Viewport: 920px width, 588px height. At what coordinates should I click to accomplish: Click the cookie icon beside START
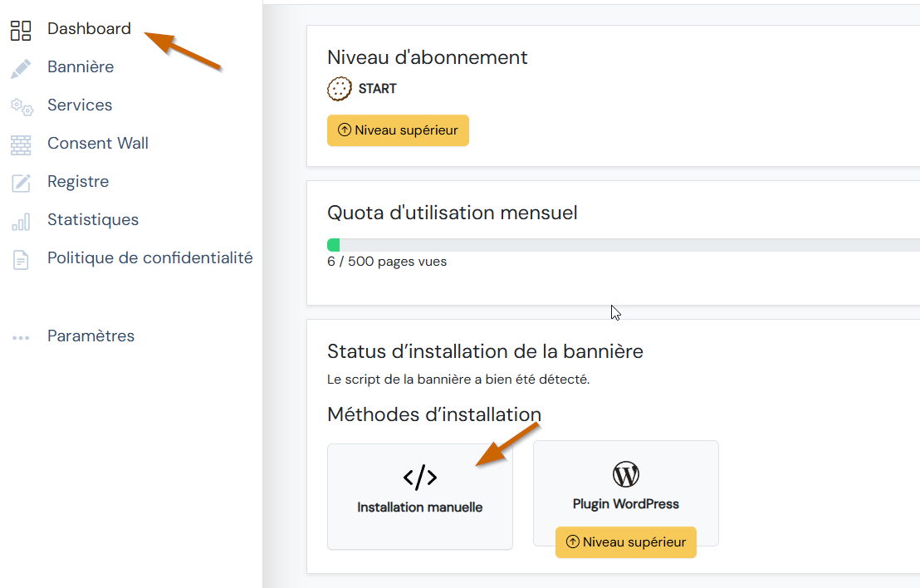339,89
